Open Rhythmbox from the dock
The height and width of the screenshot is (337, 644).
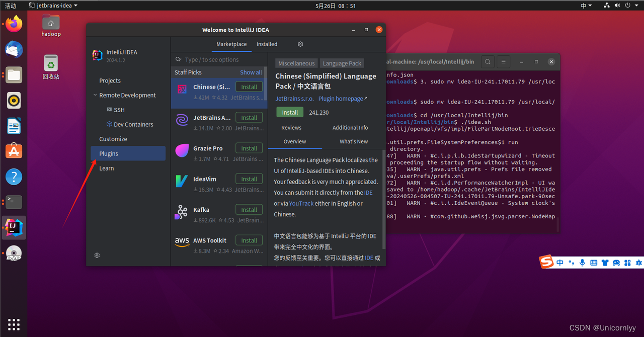click(x=14, y=101)
